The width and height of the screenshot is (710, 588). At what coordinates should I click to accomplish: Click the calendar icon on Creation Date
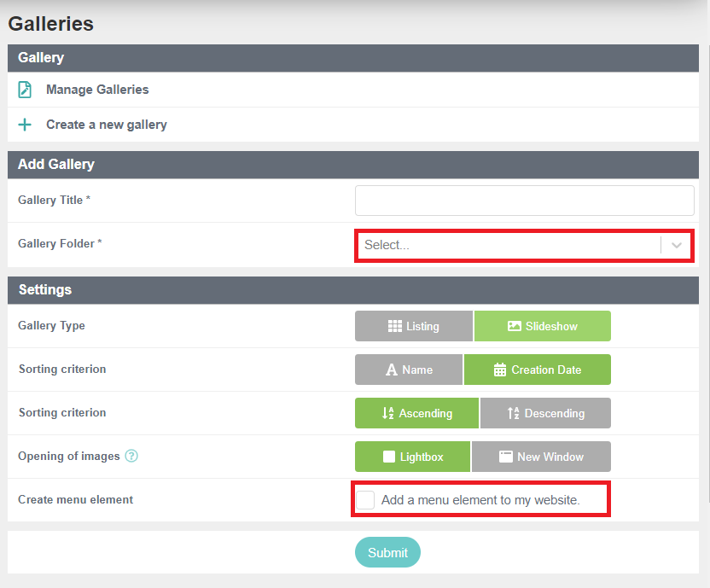click(500, 370)
